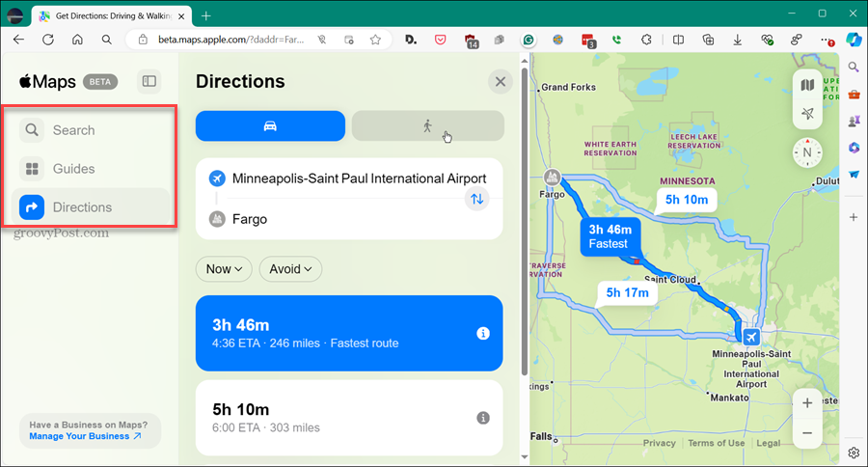Open Privacy link on map

coord(659,443)
